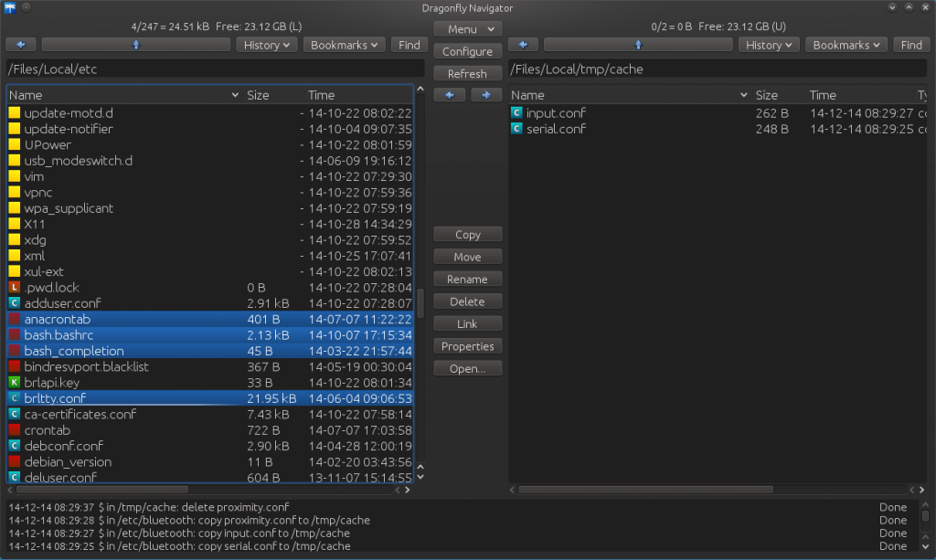Select the UPower folder row

pos(209,144)
